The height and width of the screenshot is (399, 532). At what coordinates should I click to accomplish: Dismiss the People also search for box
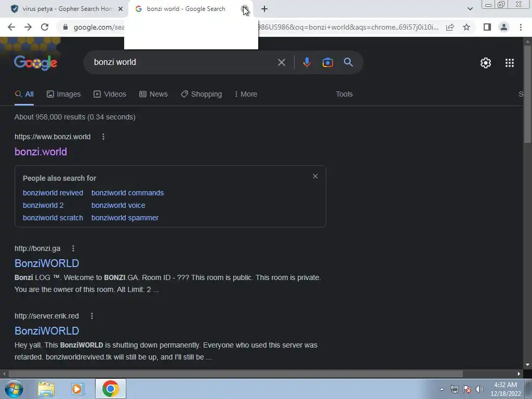[x=315, y=176]
